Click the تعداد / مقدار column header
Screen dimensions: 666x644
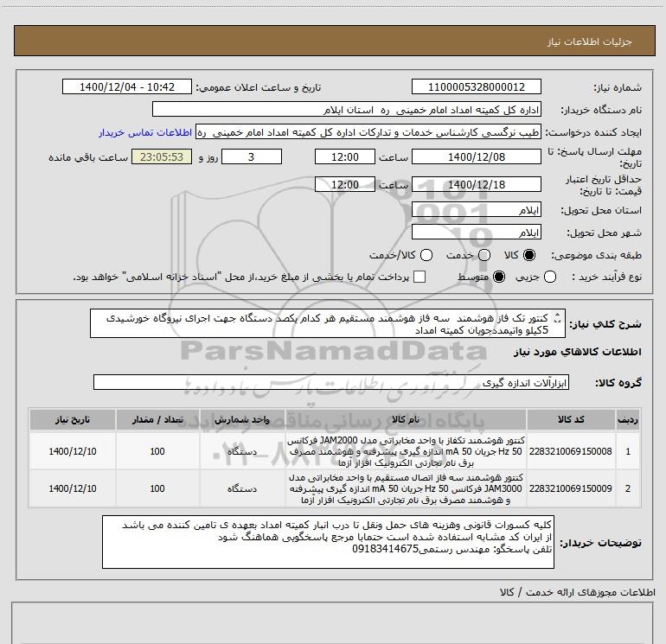[x=157, y=420]
